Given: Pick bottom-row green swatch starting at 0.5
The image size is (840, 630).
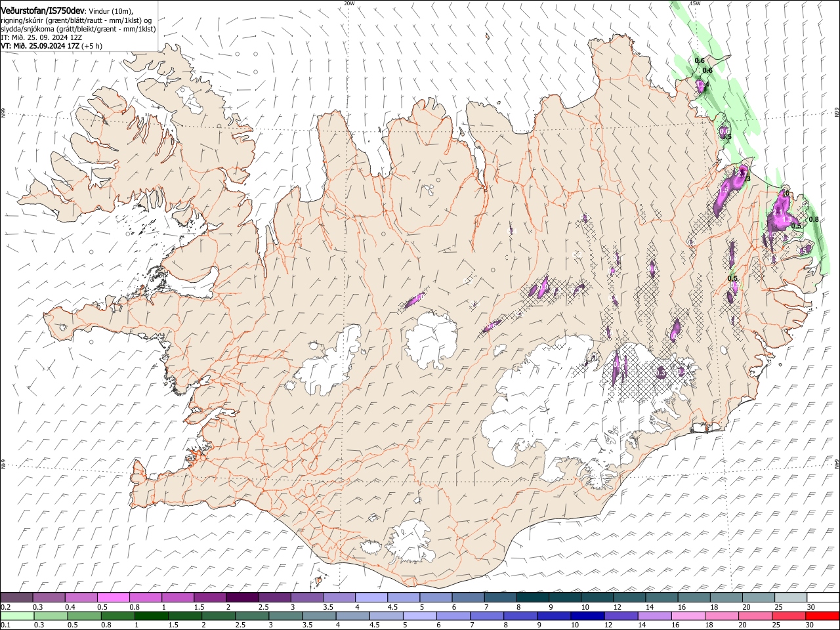Looking at the screenshot, I should (84, 616).
